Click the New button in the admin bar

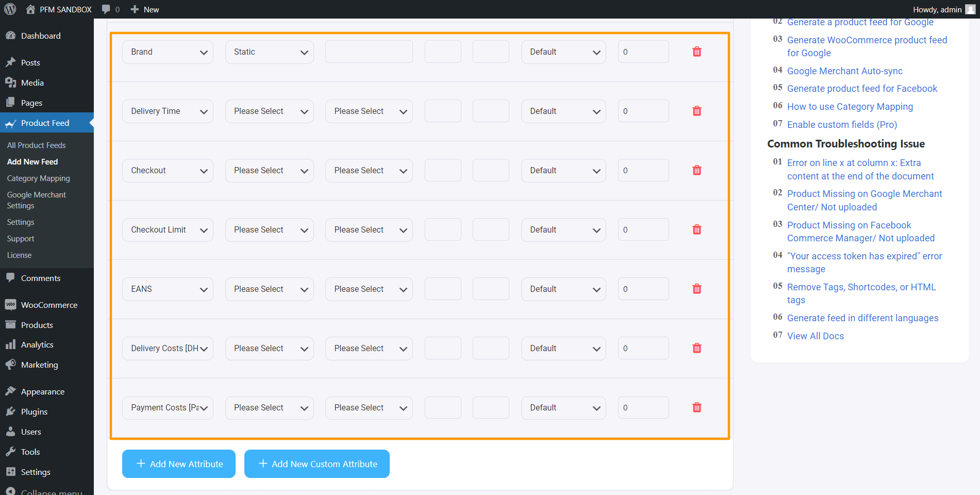pos(145,9)
